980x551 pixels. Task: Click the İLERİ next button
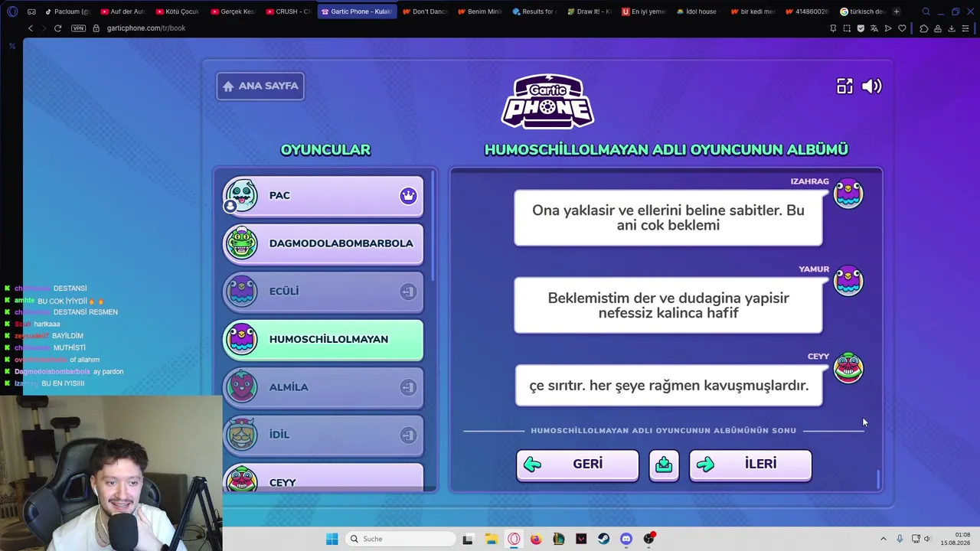750,465
